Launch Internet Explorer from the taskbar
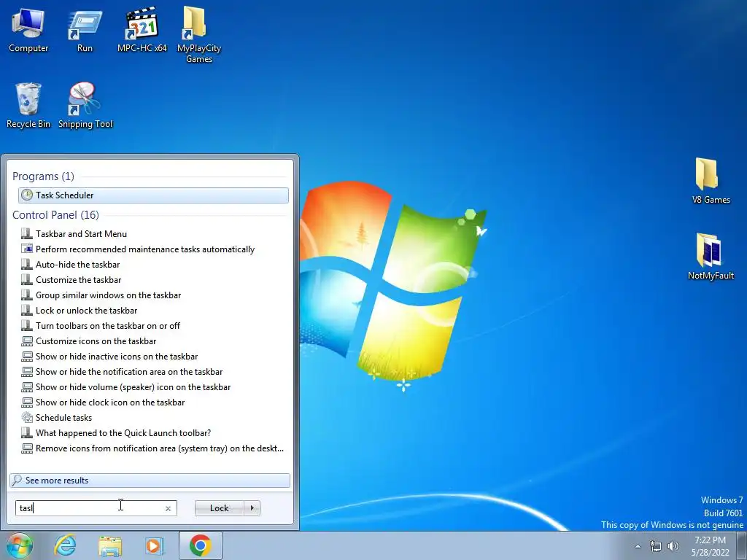Screen dimensions: 747x560 pyautogui.click(x=65, y=545)
